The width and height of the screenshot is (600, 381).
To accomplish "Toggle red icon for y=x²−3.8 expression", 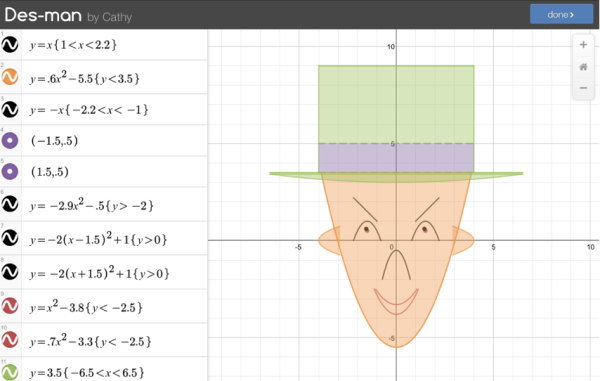I will (x=10, y=306).
